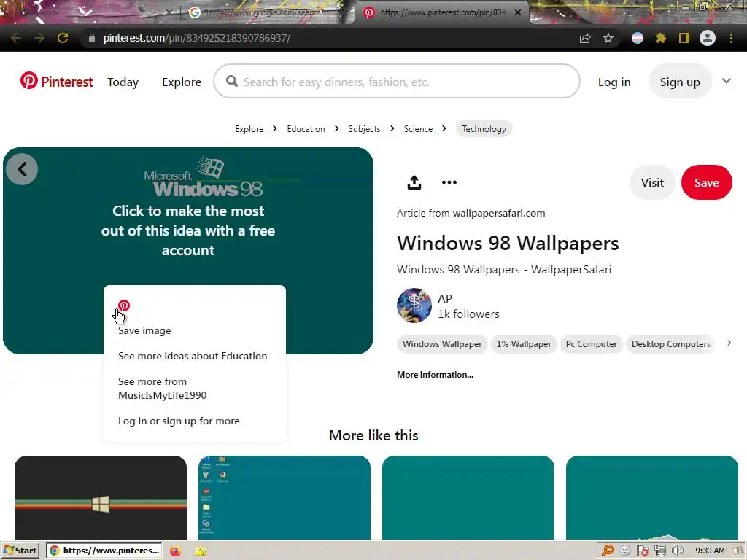This screenshot has height=560, width=747.
Task: Click the browser forward arrow
Action: pos(39,38)
